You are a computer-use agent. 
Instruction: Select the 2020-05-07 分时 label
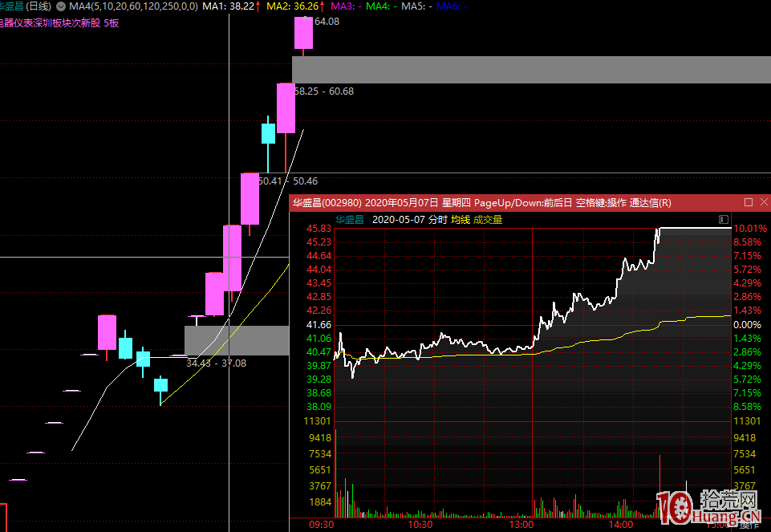pyautogui.click(x=410, y=220)
